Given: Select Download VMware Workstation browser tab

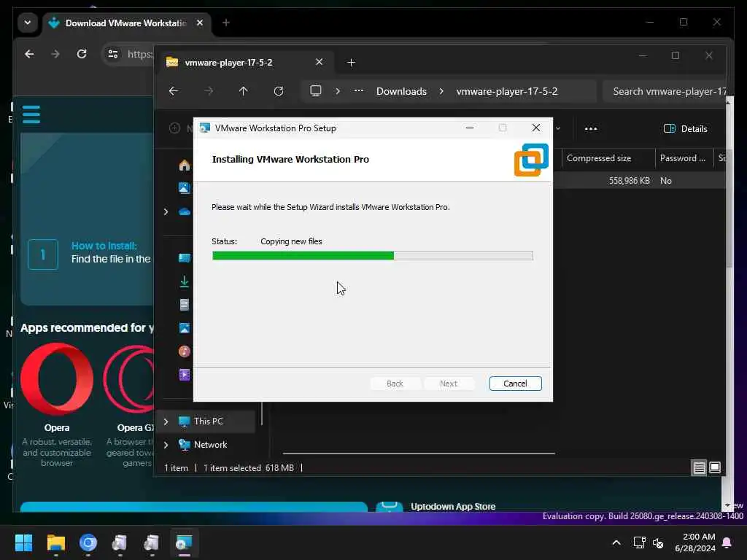Looking at the screenshot, I should coord(125,23).
